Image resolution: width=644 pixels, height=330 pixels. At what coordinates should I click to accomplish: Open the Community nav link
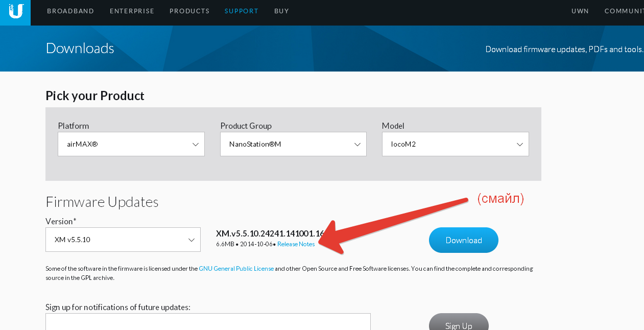click(x=624, y=11)
